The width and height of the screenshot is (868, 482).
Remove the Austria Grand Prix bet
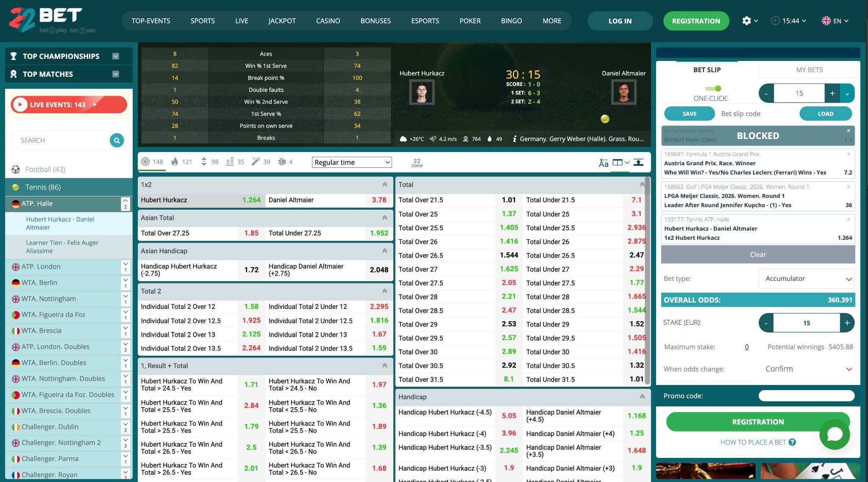click(849, 154)
